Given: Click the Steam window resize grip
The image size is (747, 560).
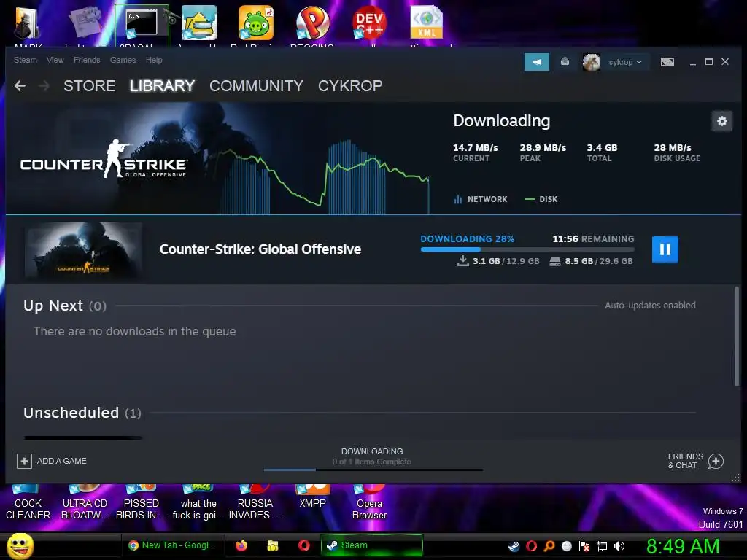Looking at the screenshot, I should click(735, 478).
